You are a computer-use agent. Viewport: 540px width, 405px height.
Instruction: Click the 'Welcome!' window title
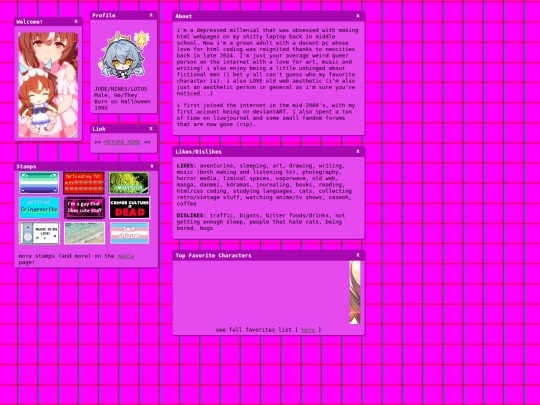pyautogui.click(x=30, y=22)
